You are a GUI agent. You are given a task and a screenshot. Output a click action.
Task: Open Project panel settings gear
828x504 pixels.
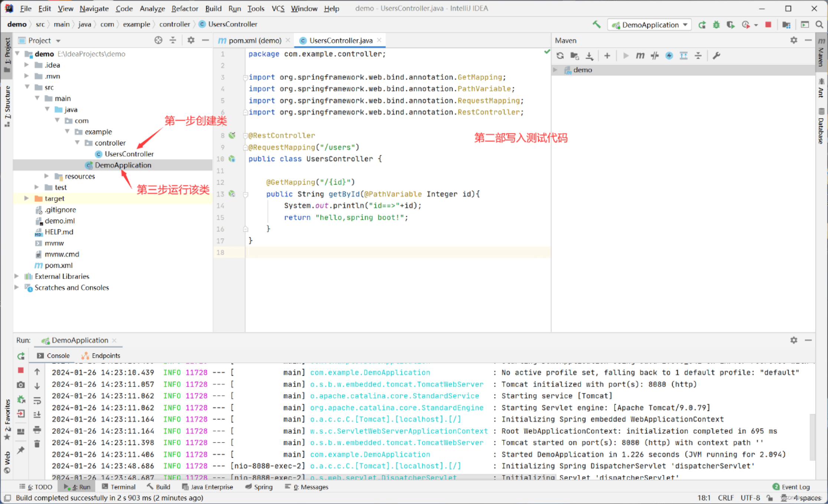click(191, 40)
